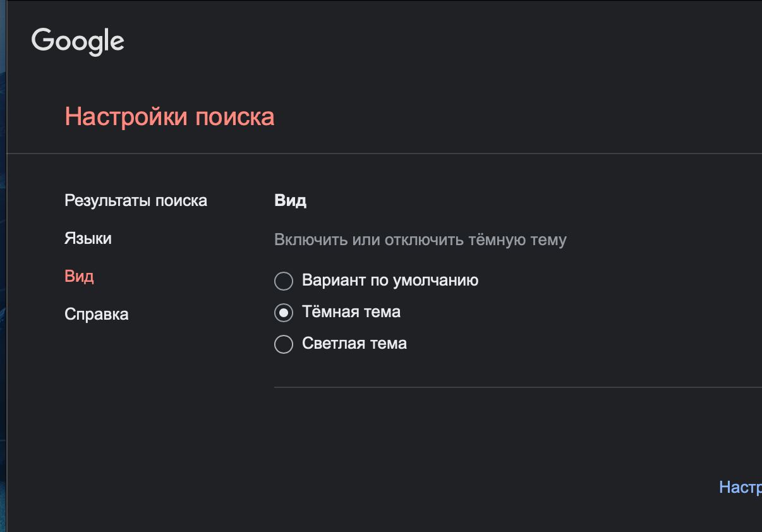
Task: Open the "Результаты поиска" settings section
Action: click(x=136, y=201)
